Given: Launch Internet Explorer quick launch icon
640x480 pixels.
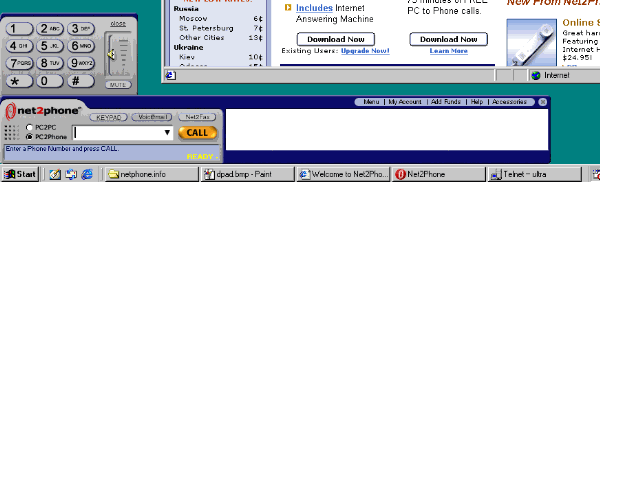Looking at the screenshot, I should pos(87,175).
